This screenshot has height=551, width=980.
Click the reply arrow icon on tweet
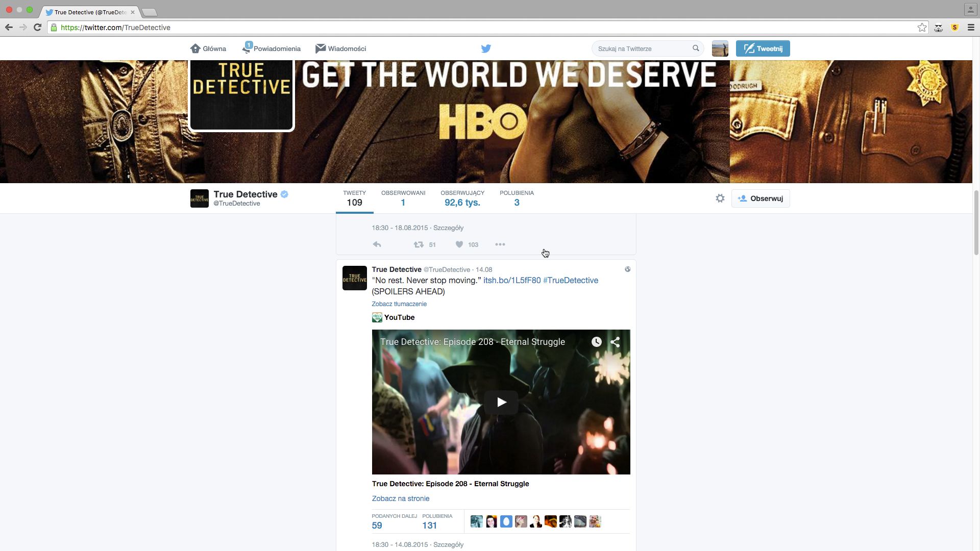[x=377, y=244]
